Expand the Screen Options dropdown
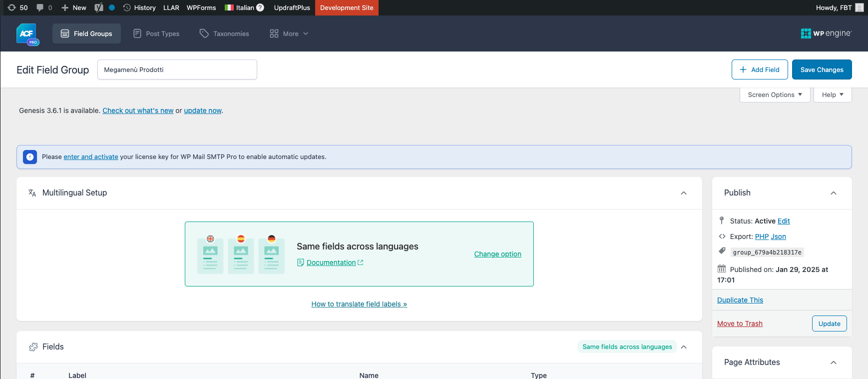The height and width of the screenshot is (379, 868). pyautogui.click(x=775, y=94)
